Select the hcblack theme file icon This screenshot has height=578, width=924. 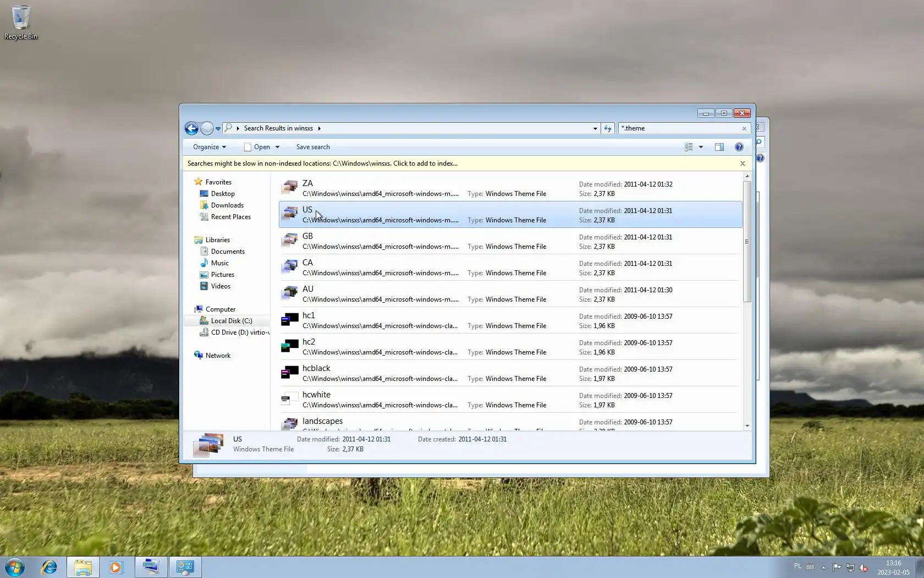tap(289, 373)
